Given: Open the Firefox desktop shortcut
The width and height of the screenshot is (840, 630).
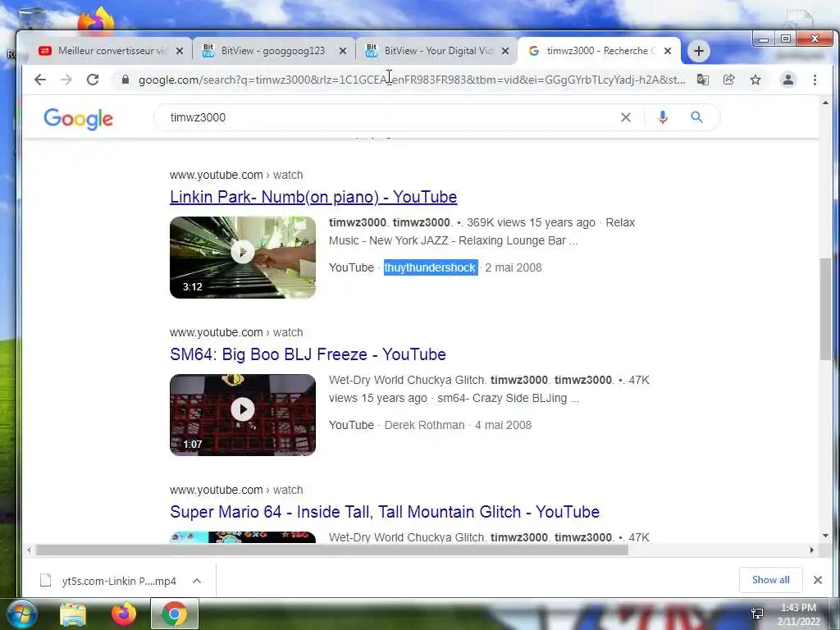Looking at the screenshot, I should [97, 21].
